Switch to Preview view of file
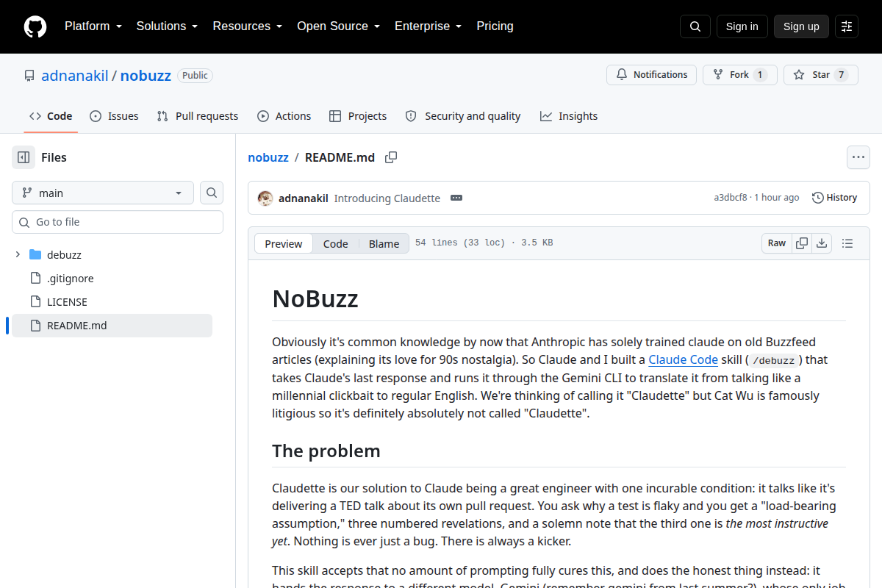 284,244
